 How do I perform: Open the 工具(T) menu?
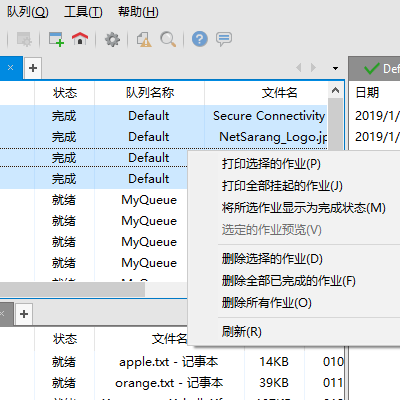(83, 12)
